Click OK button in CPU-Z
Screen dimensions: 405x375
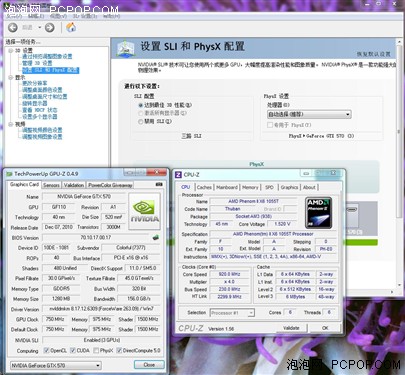click(x=325, y=328)
